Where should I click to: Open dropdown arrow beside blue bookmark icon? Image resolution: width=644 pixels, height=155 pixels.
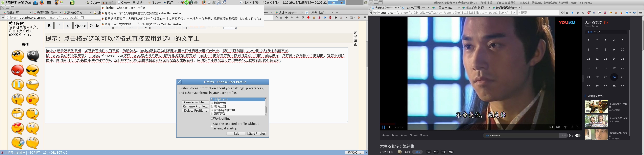click(630, 13)
